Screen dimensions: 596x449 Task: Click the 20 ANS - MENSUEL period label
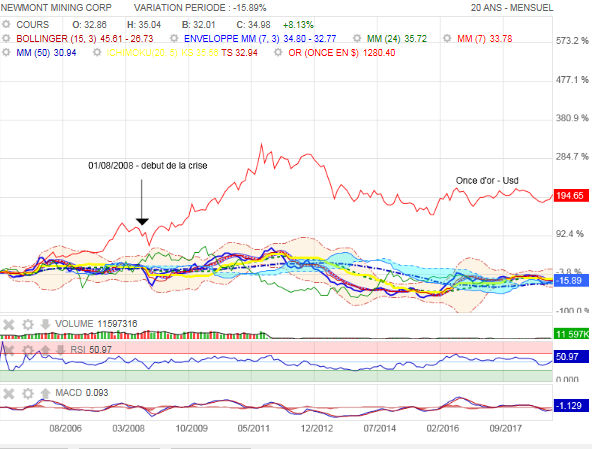(512, 8)
